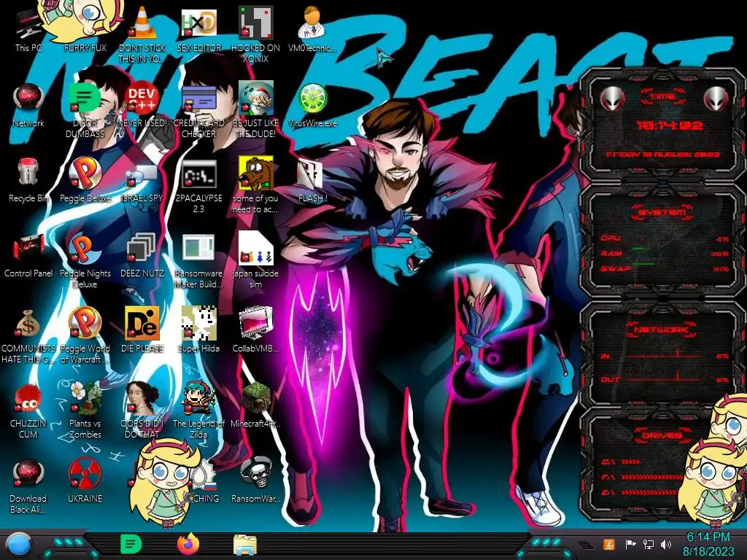Click the Start orb button
The height and width of the screenshot is (560, 747).
point(19,545)
